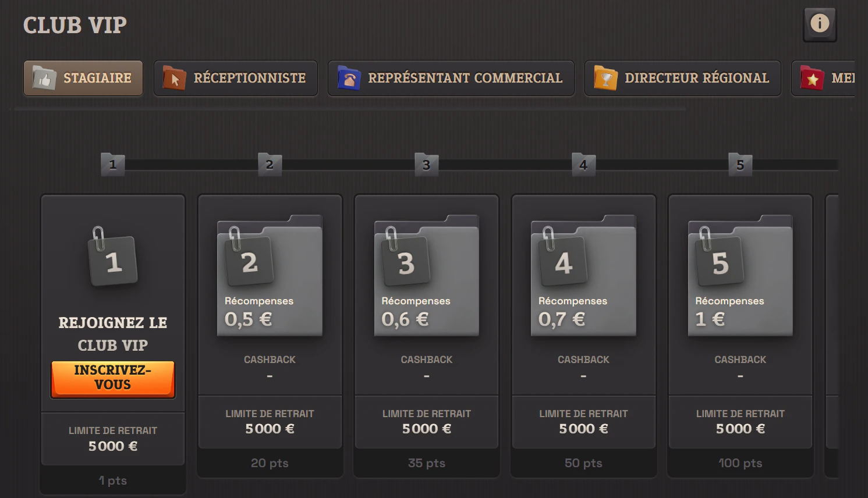The width and height of the screenshot is (868, 498).
Task: Open the Représentant Commercial tab
Action: (x=451, y=78)
